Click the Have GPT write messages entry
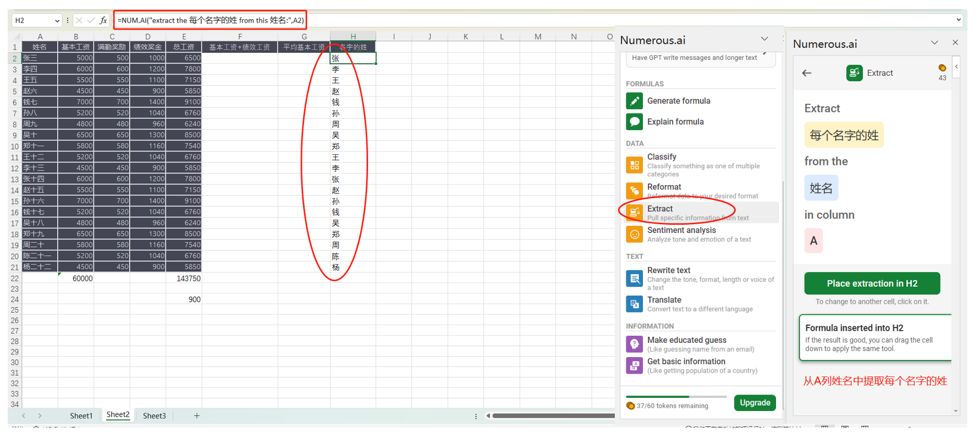This screenshot has width=980, height=439. click(x=701, y=58)
